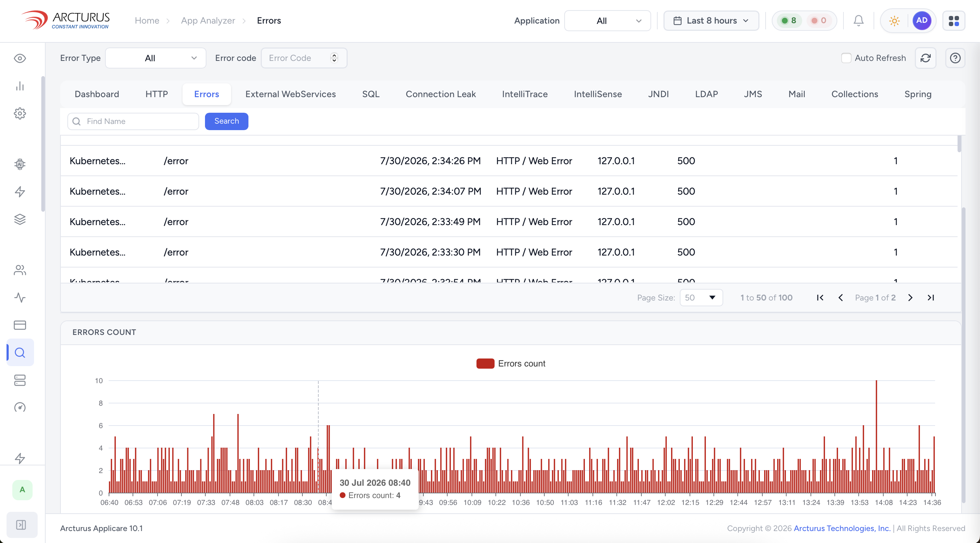980x543 pixels.
Task: Select the row timestamped 2:33:49 PM
Action: point(509,221)
